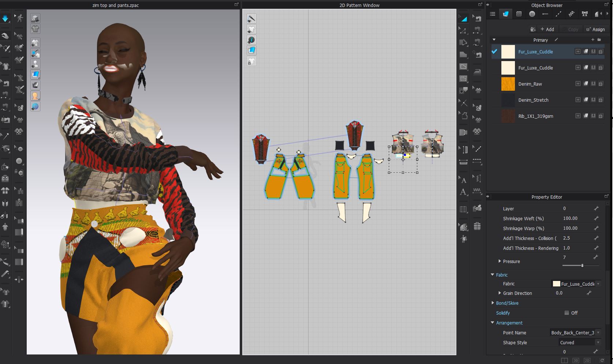Click the Copy button in Object Browser
Screen dimensions: 613x364
point(570,29)
